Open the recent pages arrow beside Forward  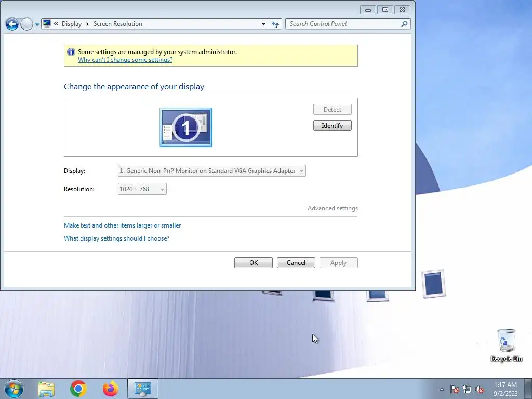(x=37, y=24)
